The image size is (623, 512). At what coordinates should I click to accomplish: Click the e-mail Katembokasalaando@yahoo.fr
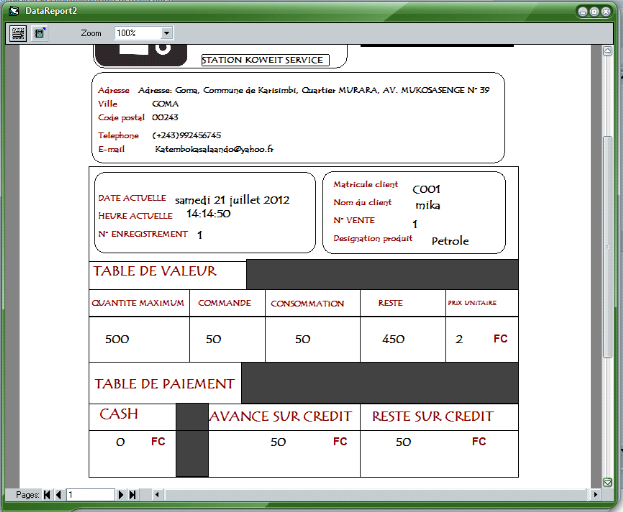[x=214, y=149]
